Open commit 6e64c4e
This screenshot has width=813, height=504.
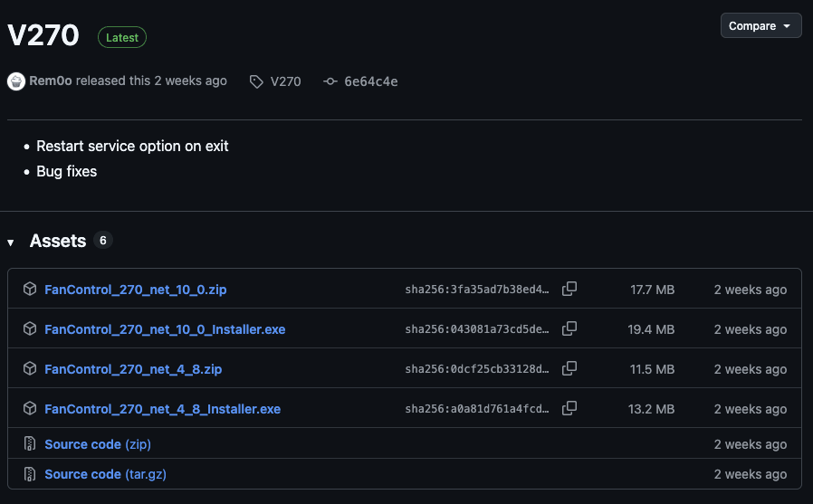pyautogui.click(x=371, y=81)
